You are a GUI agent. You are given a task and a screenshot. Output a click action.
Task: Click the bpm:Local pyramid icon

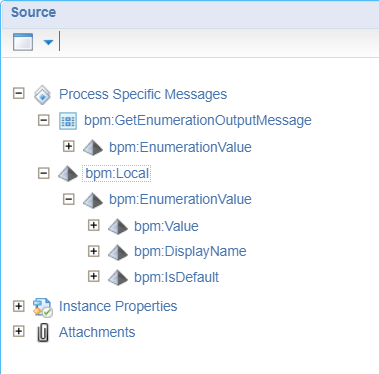tap(68, 174)
